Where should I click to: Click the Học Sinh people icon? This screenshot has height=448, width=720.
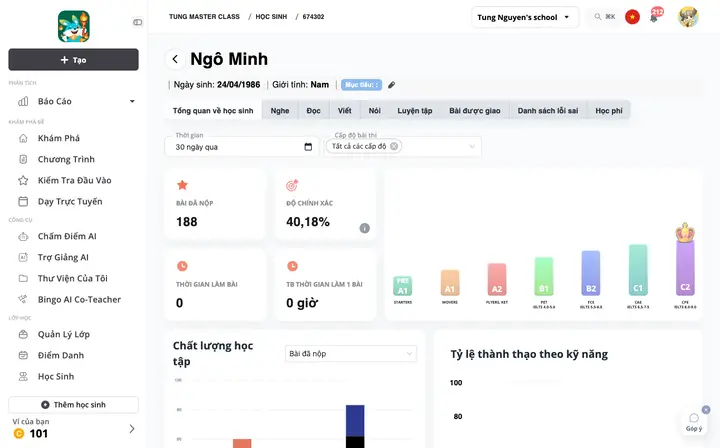click(23, 376)
